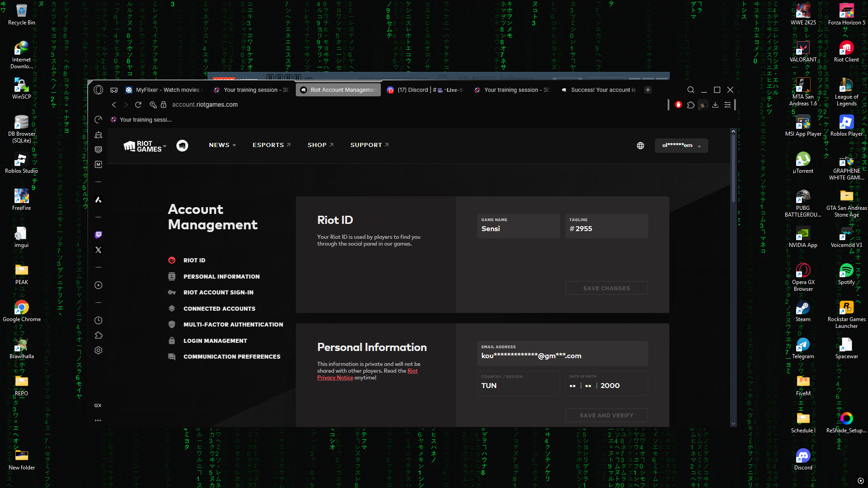Click the SAVE AND VERIFY button
Viewport: 868px width, 488px height.
coord(606,415)
